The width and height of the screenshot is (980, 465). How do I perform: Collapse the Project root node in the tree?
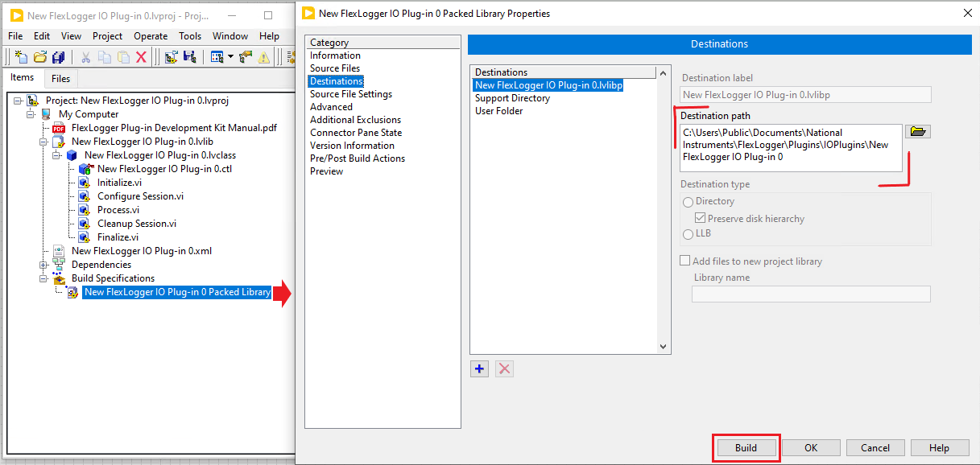[18, 101]
